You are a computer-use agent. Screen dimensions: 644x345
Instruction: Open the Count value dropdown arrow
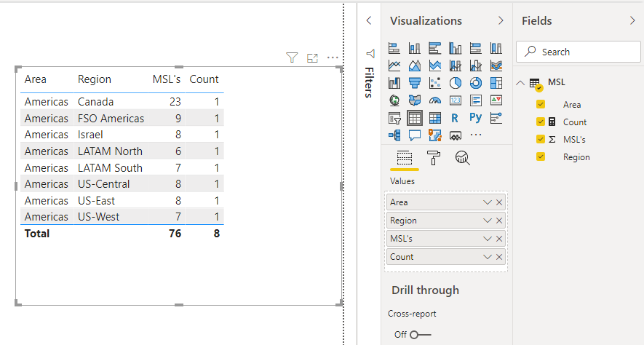tap(487, 257)
